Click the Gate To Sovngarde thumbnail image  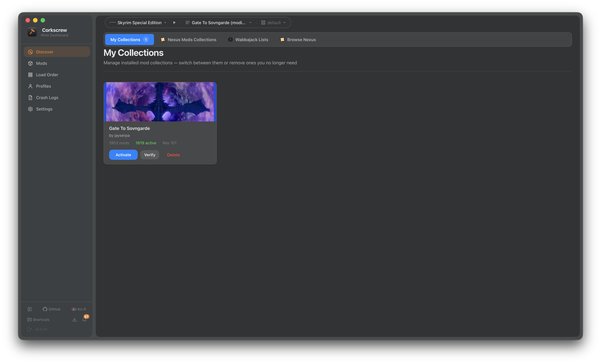[x=160, y=102]
